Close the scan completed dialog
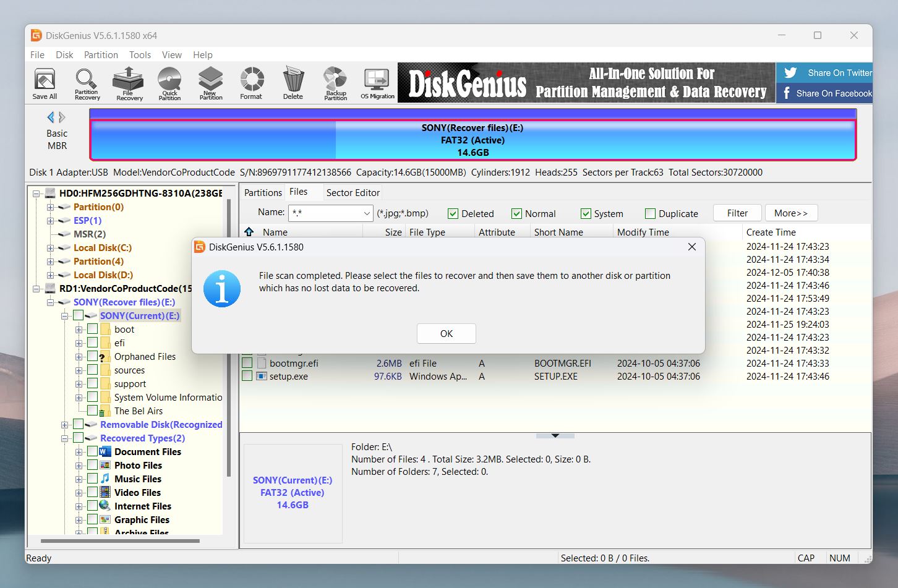 point(692,247)
